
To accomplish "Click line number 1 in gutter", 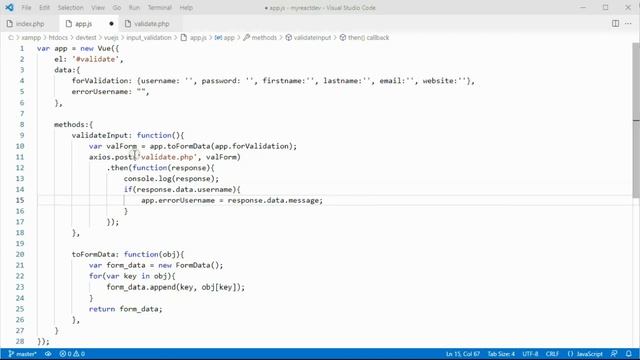I will (x=22, y=49).
